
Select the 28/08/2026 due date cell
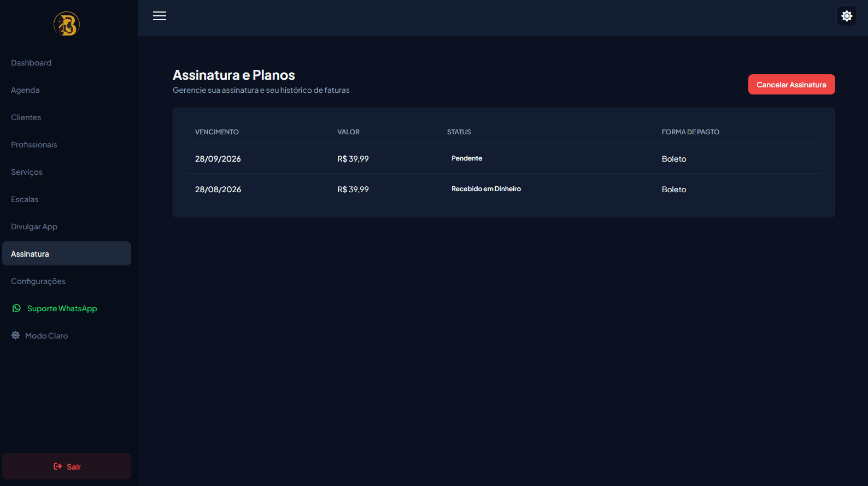pos(218,189)
